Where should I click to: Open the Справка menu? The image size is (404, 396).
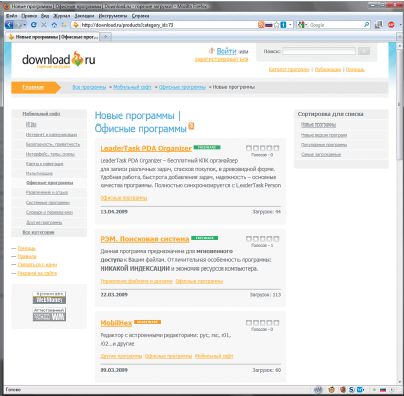click(x=140, y=16)
